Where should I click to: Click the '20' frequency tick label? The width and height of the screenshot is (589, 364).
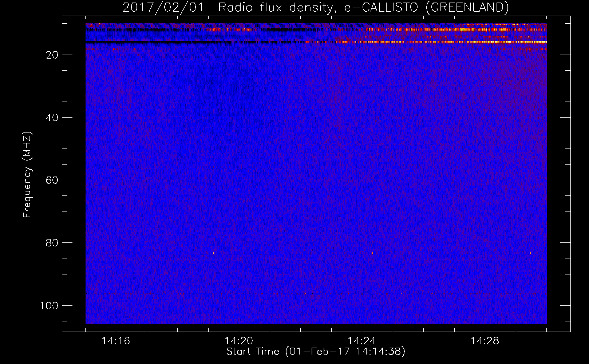(52, 55)
